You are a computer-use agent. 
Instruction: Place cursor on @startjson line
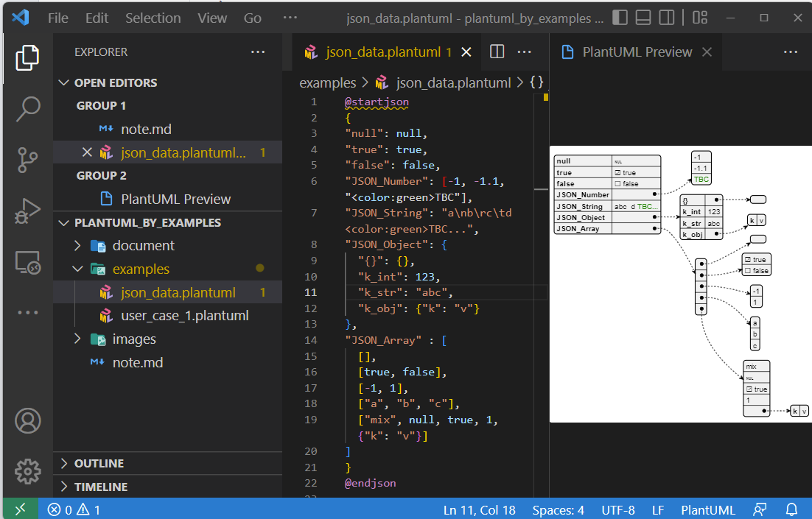pos(377,102)
